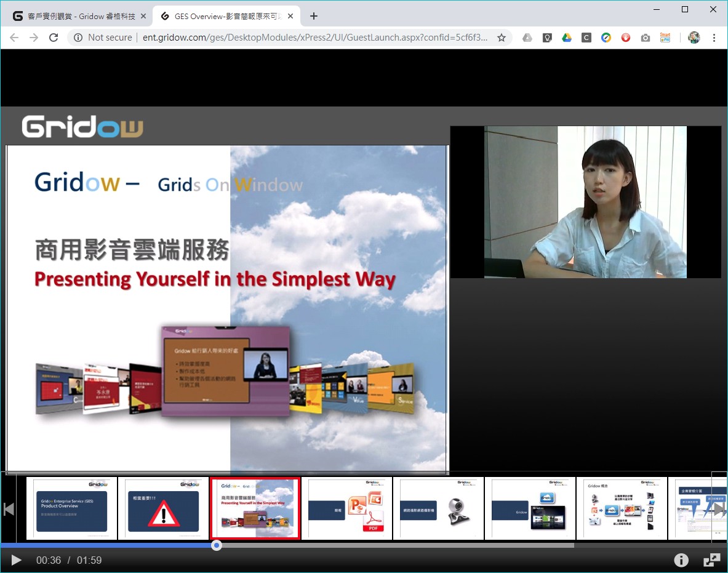
Task: Open the PowerPoint and PDF slide thumbnail
Action: pyautogui.click(x=346, y=508)
